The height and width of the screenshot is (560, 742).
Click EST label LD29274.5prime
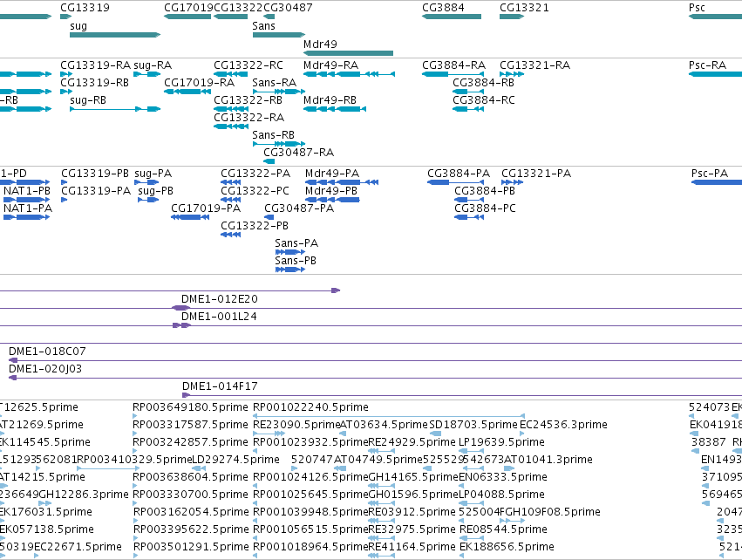tap(235, 460)
